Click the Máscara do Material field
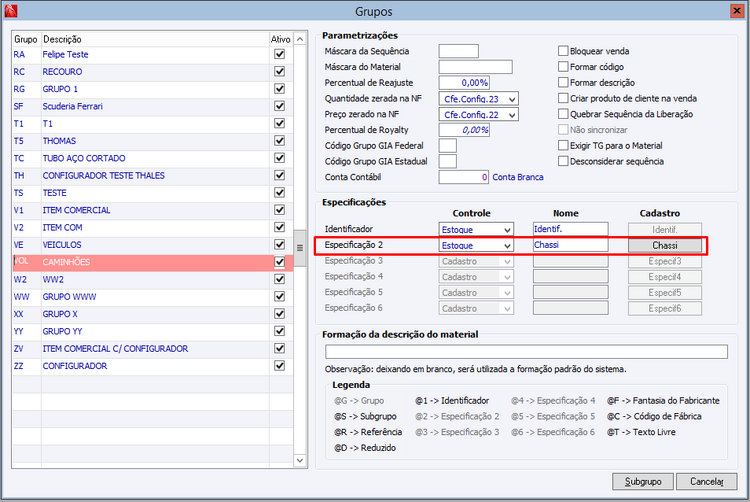 [475, 67]
